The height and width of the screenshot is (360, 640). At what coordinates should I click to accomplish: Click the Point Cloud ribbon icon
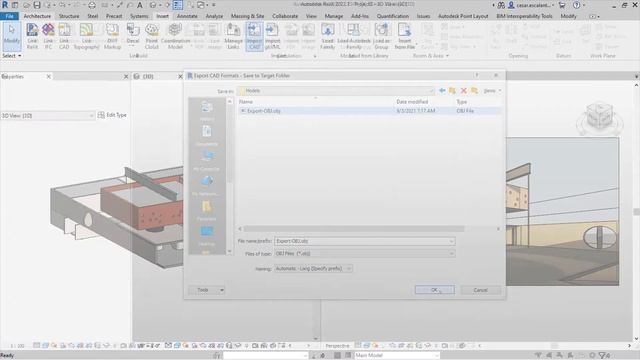point(151,36)
